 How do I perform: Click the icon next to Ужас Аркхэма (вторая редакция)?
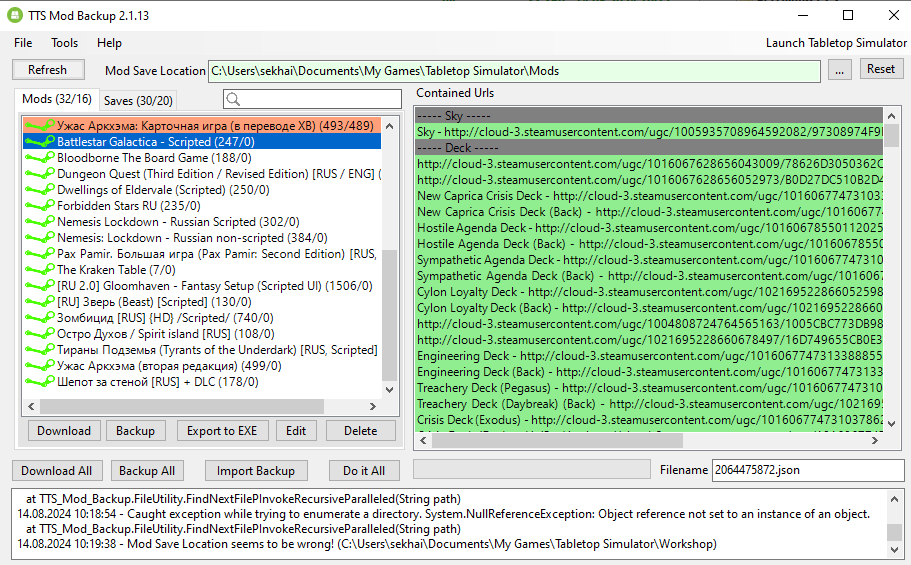point(40,366)
